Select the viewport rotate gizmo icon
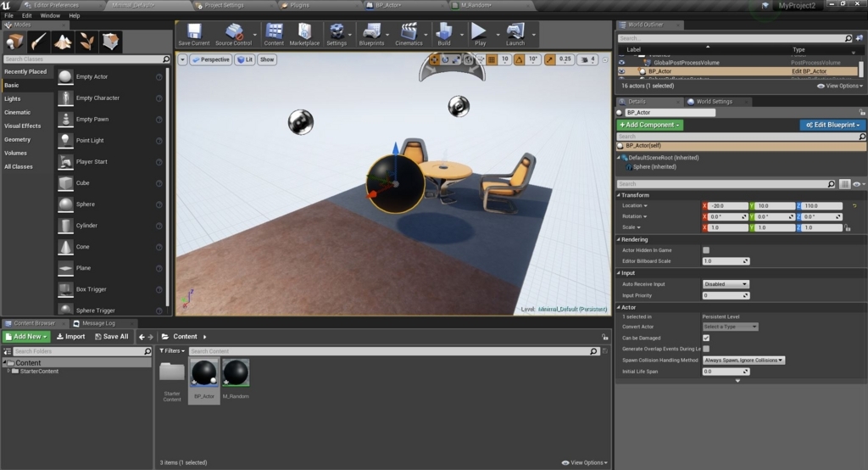868x470 pixels. 446,59
